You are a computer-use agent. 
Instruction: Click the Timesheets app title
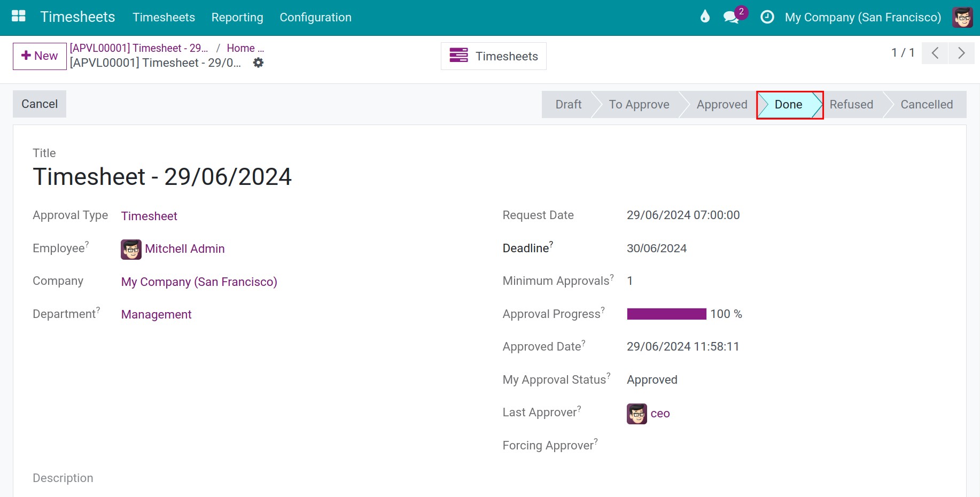[x=77, y=17]
